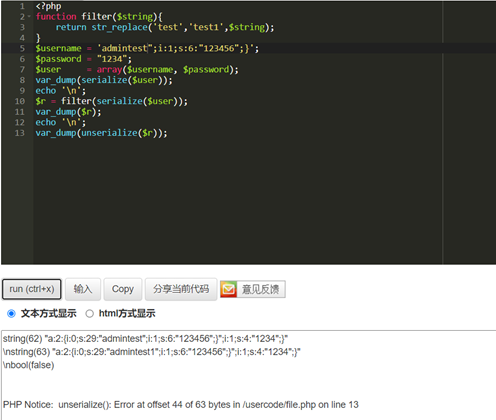The width and height of the screenshot is (496, 420).
Task: Collapse the function fold arrow on line 2
Action: click(29, 16)
